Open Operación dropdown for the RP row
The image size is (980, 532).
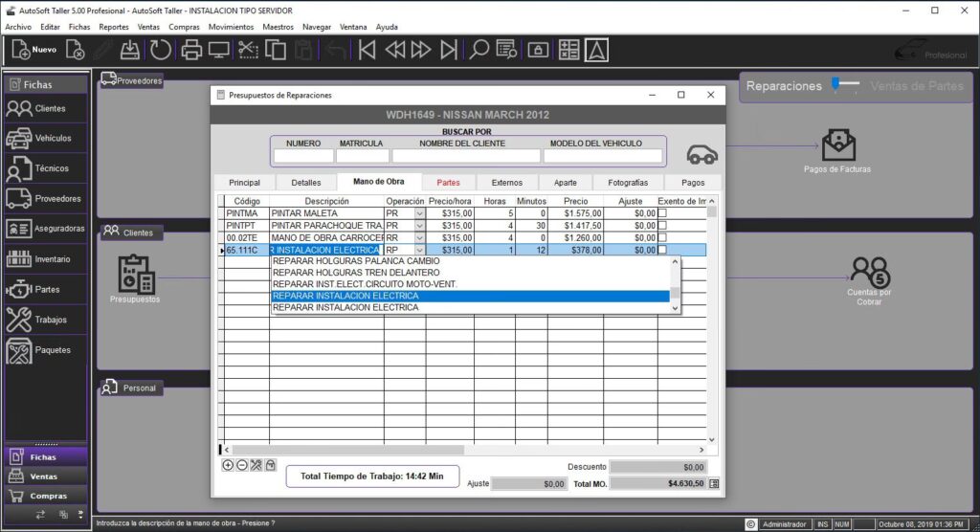tap(419, 250)
